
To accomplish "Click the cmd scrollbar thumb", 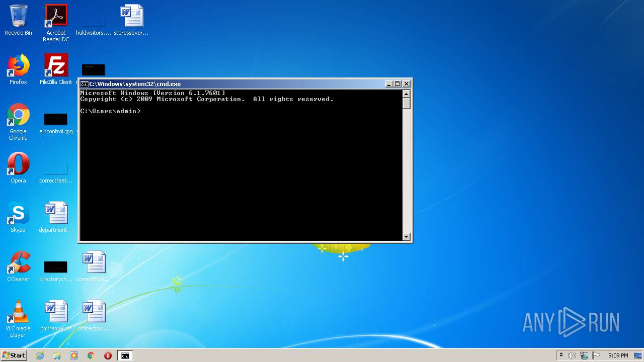I will point(407,103).
